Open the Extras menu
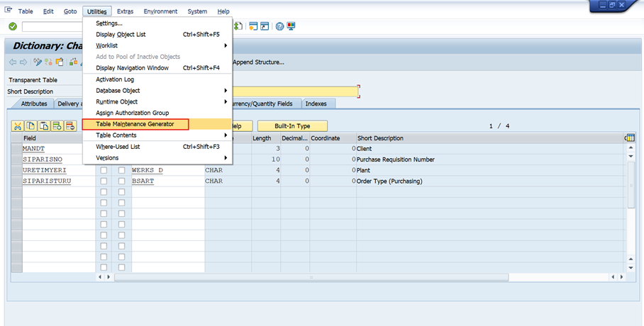The height and width of the screenshot is (326, 644). click(125, 11)
